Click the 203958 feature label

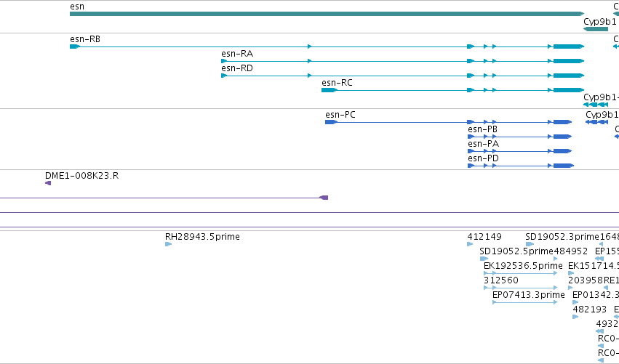coord(586,280)
